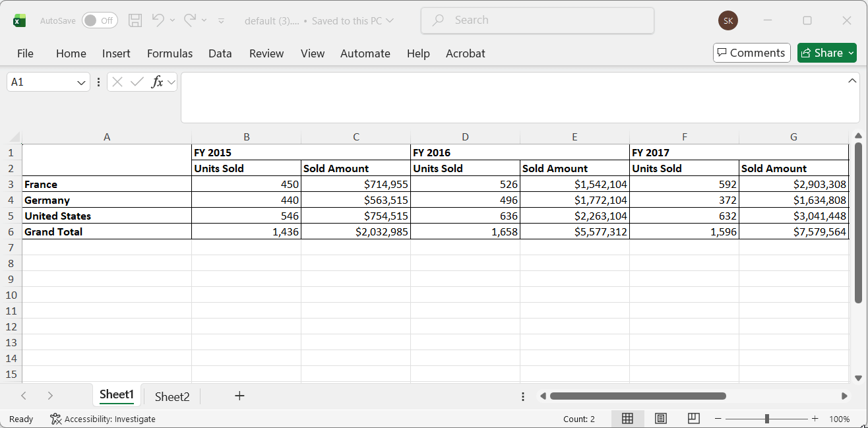This screenshot has height=428, width=868.
Task: Click Accessibility: Investigate in status bar
Action: pyautogui.click(x=103, y=419)
